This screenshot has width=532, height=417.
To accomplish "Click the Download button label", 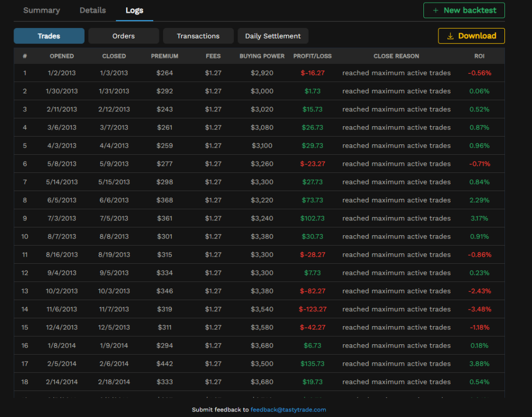I will (477, 36).
